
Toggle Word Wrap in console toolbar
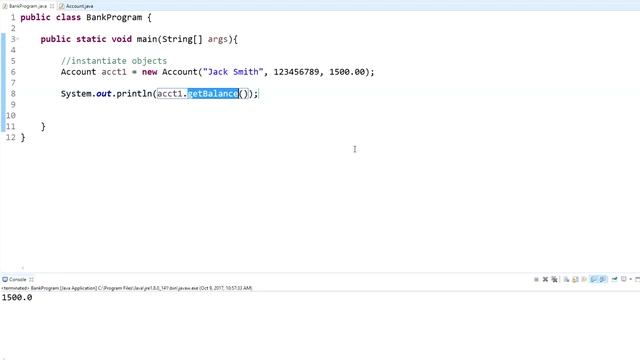584,280
